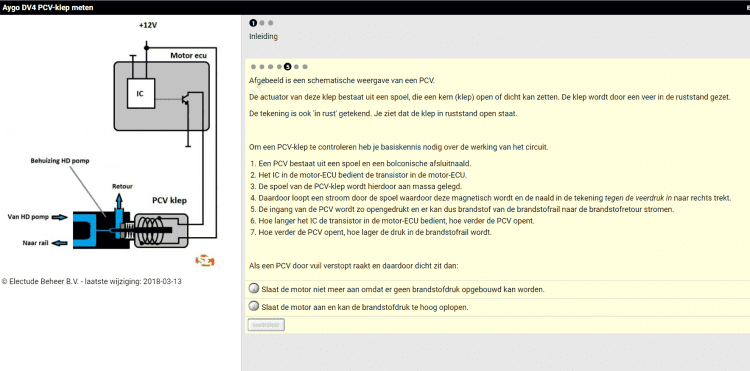Click the transistor symbol inside Motor ecu
Screen dimensions: 750x371
pyautogui.click(x=188, y=99)
